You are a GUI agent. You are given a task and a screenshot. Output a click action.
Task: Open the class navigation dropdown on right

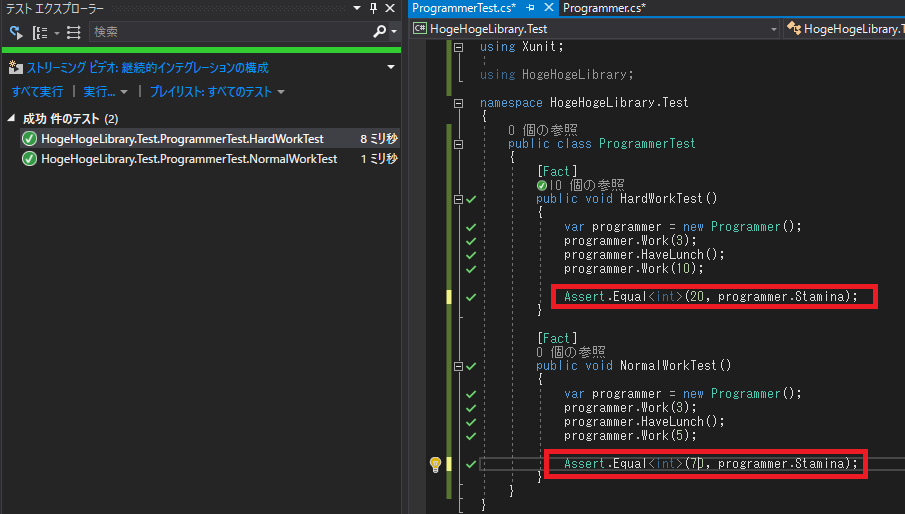[x=844, y=29]
